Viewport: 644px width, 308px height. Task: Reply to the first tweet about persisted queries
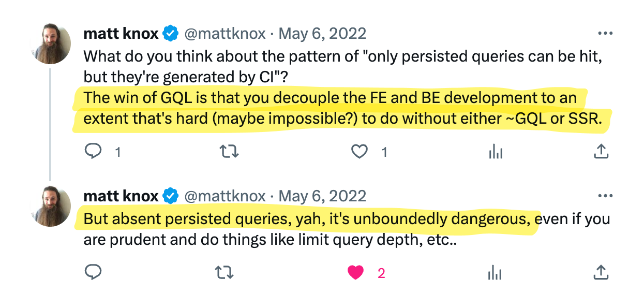tap(93, 152)
